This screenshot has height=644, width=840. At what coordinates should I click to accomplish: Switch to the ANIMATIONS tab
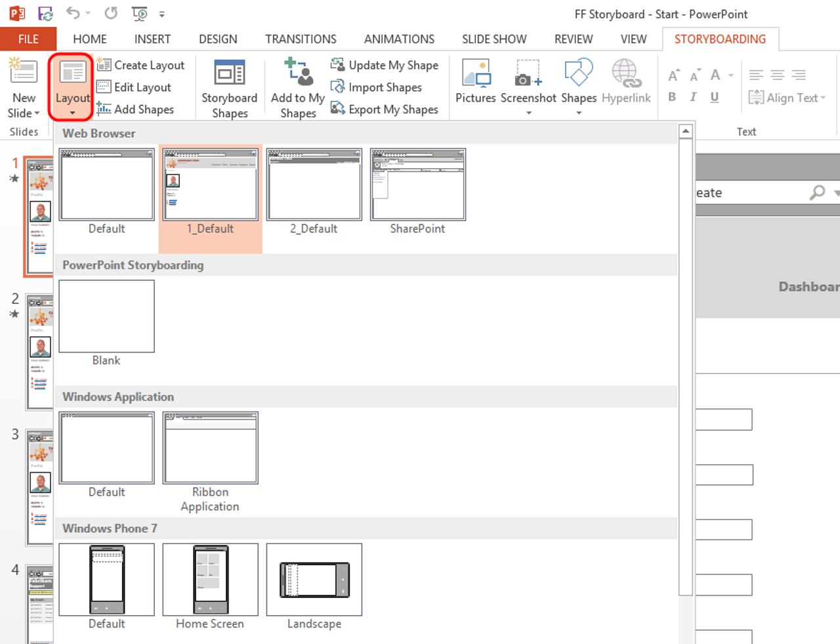pos(399,39)
